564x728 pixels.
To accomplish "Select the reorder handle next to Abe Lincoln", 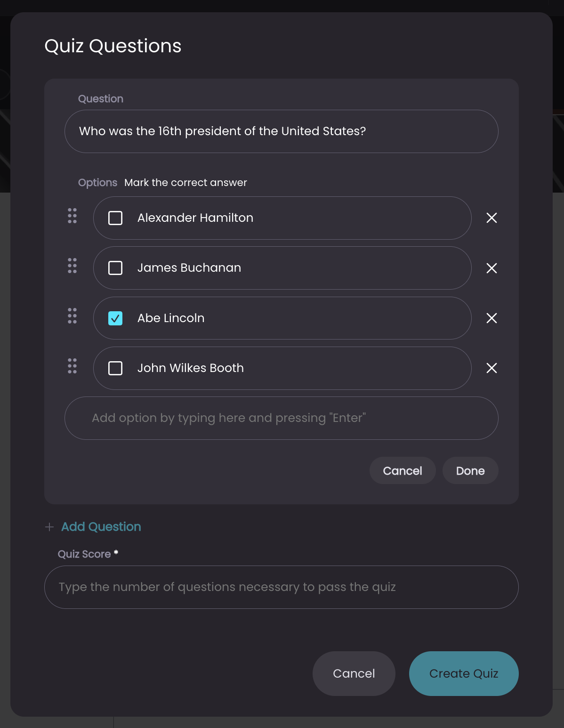I will coord(72,315).
